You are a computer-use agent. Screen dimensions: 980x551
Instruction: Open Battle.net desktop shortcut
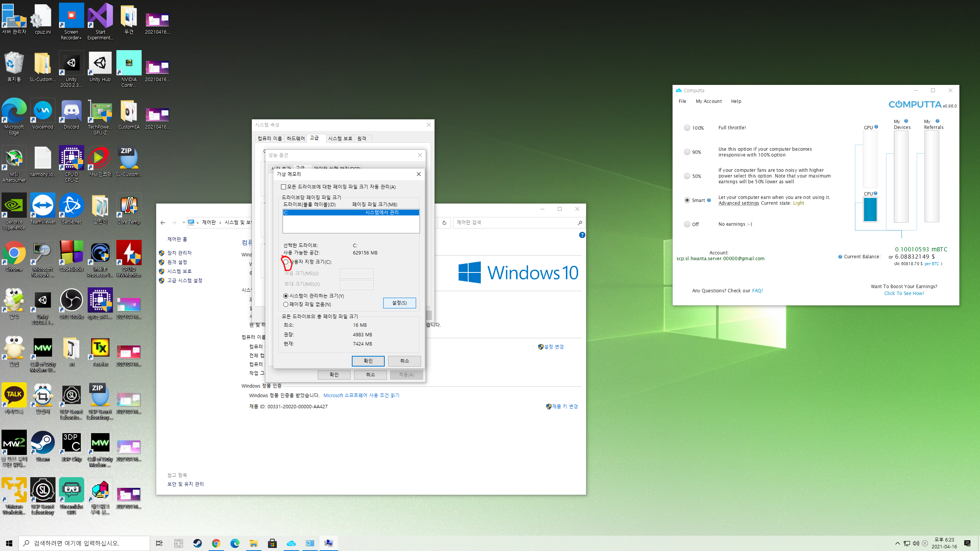pos(71,209)
